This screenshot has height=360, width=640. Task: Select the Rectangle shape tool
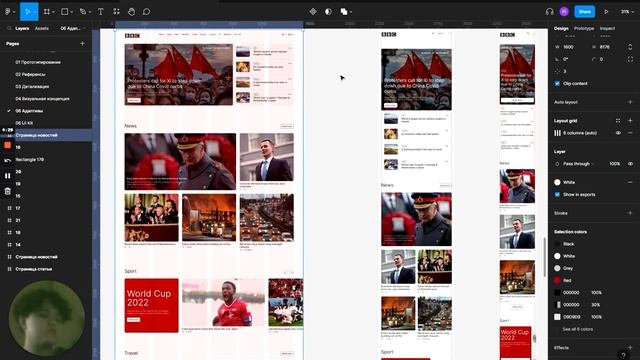click(x=64, y=12)
